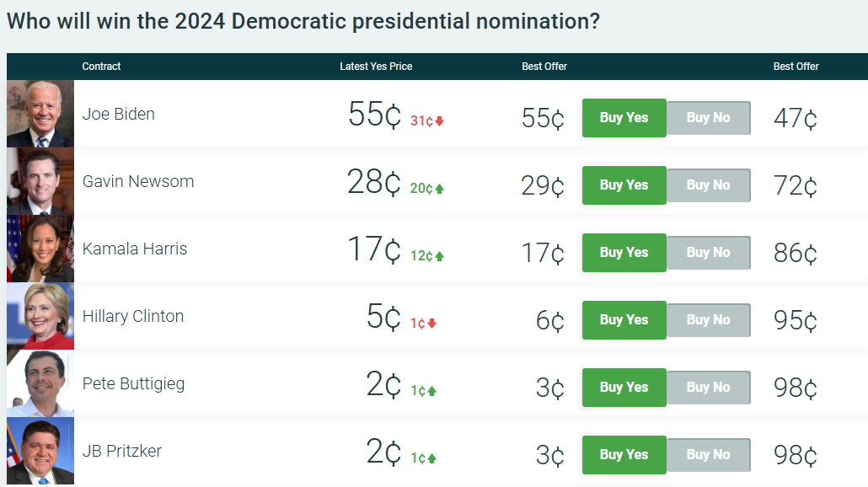Click Buy Yes for Gavin Newsom

624,185
